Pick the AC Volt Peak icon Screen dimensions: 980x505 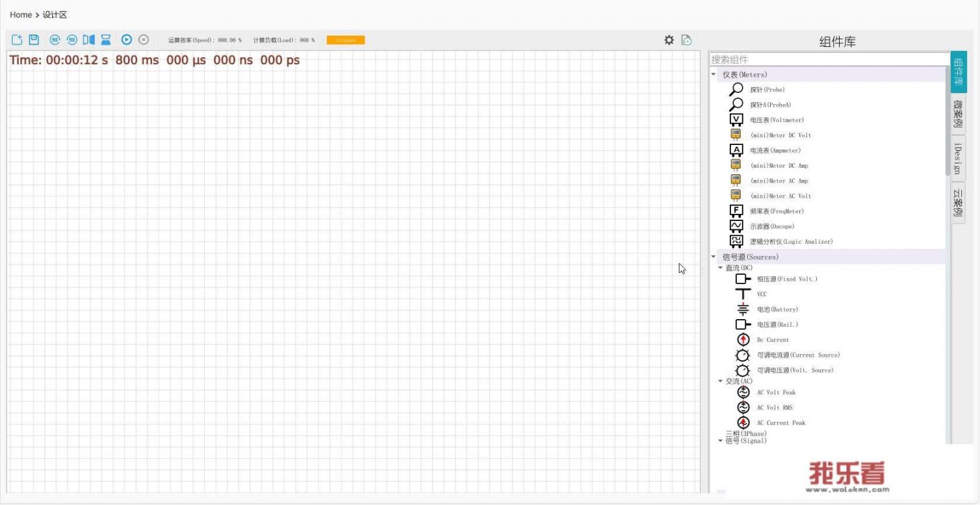[x=743, y=392]
